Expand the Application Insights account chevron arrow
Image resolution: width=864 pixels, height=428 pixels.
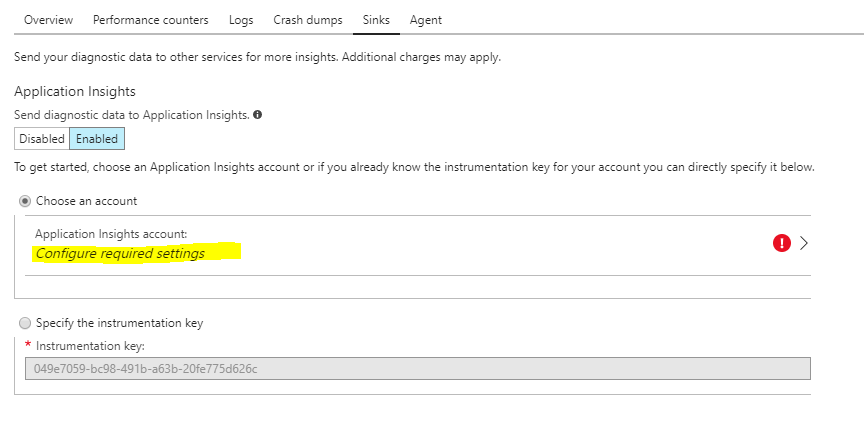[x=803, y=242]
